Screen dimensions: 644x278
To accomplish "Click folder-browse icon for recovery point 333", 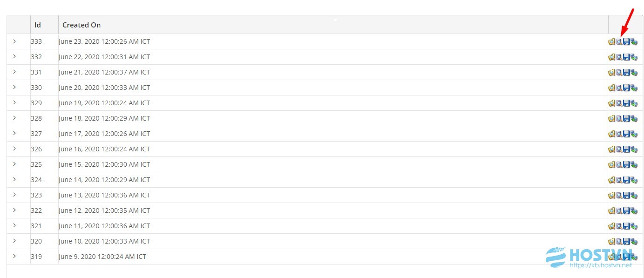I will pyautogui.click(x=611, y=42).
